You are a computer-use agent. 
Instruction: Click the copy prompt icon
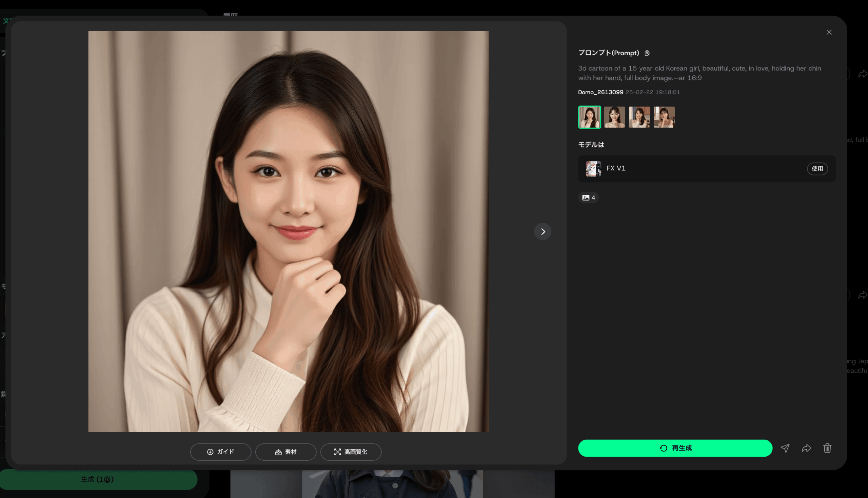[x=647, y=53]
